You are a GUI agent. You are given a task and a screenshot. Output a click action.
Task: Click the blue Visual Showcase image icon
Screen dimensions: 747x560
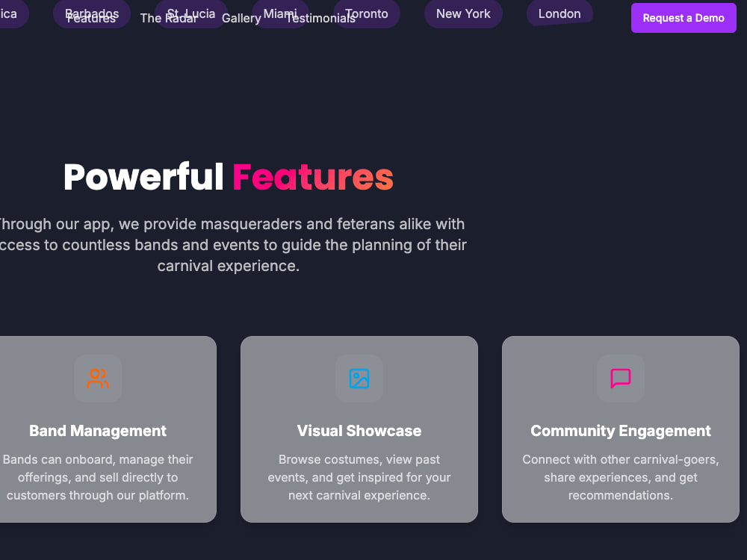tap(359, 379)
